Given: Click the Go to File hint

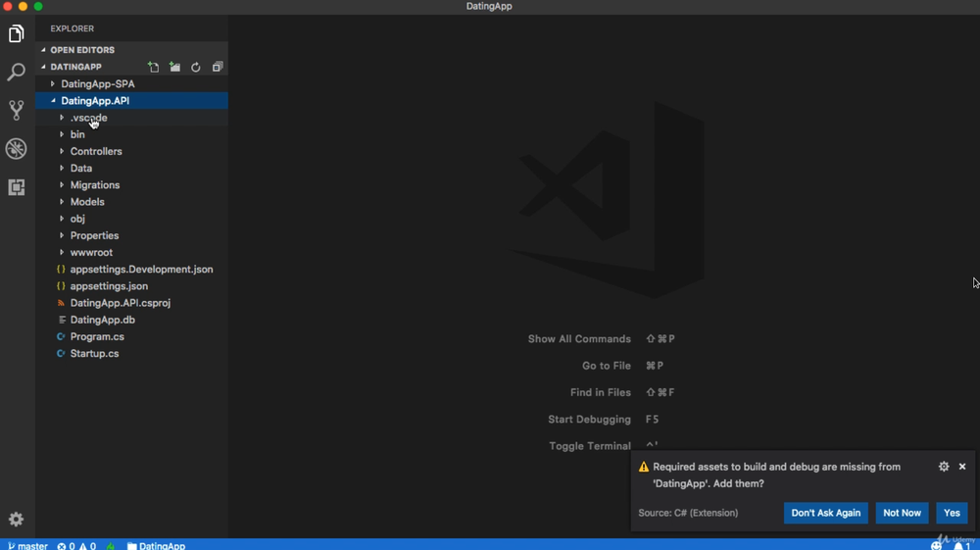Looking at the screenshot, I should [x=607, y=366].
